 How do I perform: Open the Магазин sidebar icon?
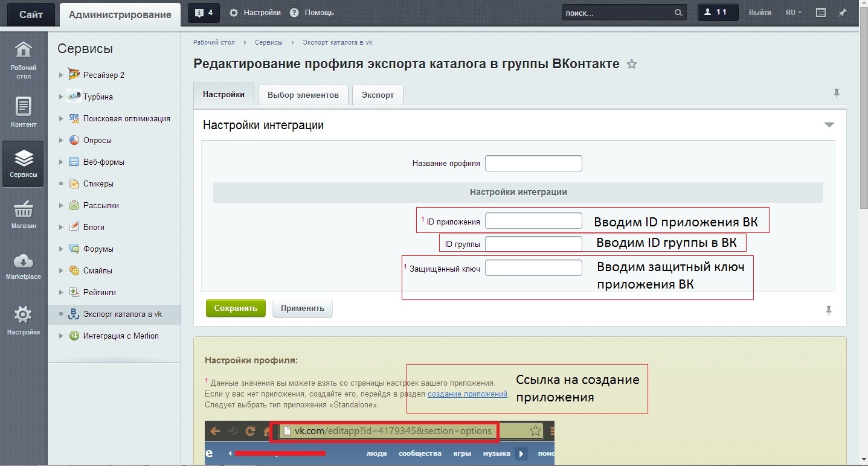(x=23, y=215)
